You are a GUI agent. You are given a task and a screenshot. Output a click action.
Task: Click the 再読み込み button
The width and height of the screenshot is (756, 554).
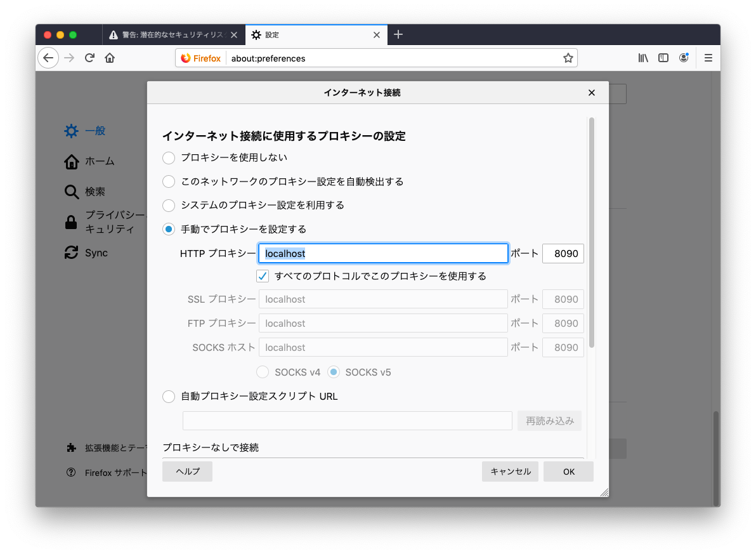(550, 421)
